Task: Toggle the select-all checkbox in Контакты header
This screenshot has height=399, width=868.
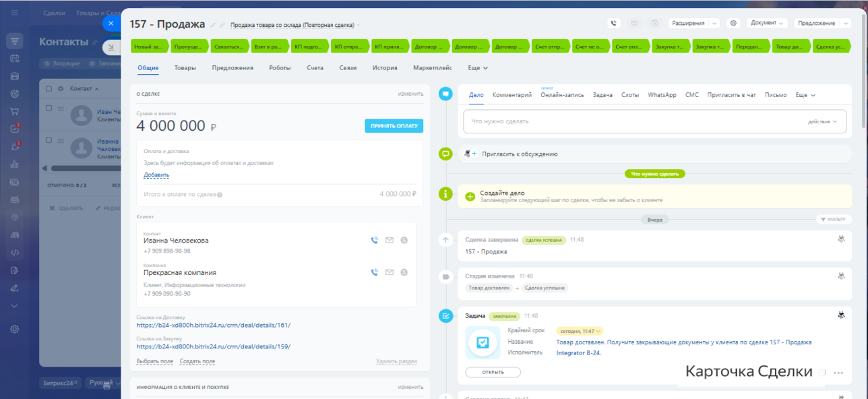Action: click(49, 89)
